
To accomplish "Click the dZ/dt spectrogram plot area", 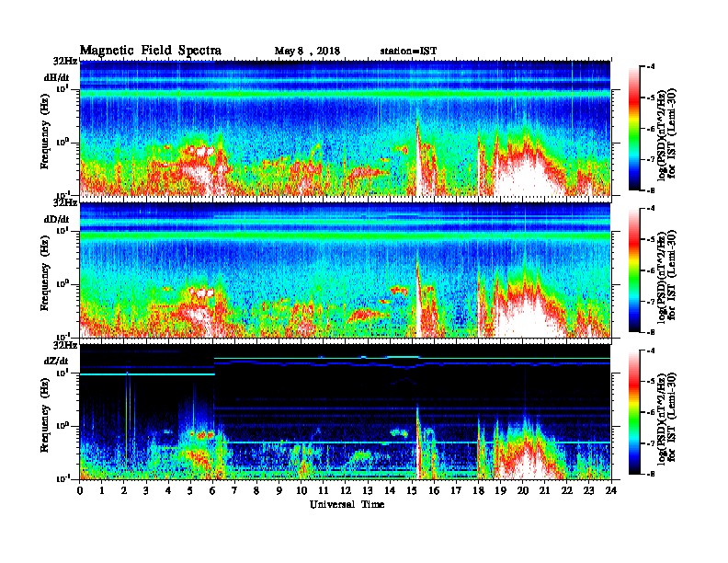I will [x=345, y=411].
